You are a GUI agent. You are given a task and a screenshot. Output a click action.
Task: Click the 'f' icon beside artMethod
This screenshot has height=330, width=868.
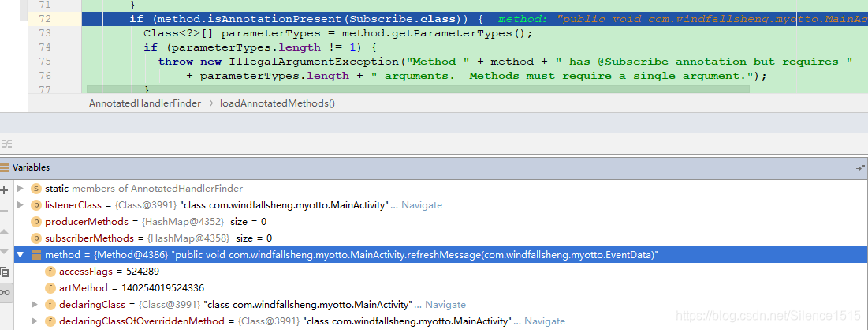[x=50, y=288]
